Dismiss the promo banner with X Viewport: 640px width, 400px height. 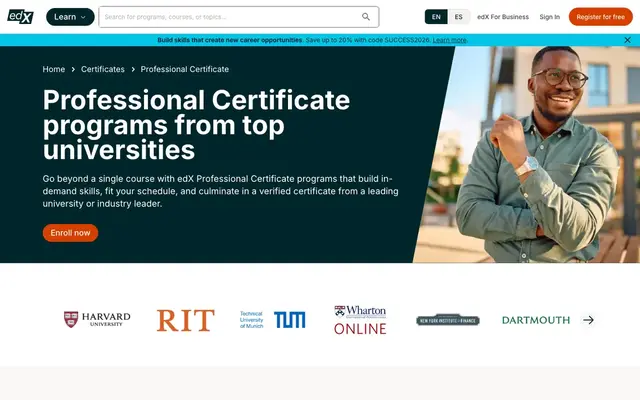[627, 40]
